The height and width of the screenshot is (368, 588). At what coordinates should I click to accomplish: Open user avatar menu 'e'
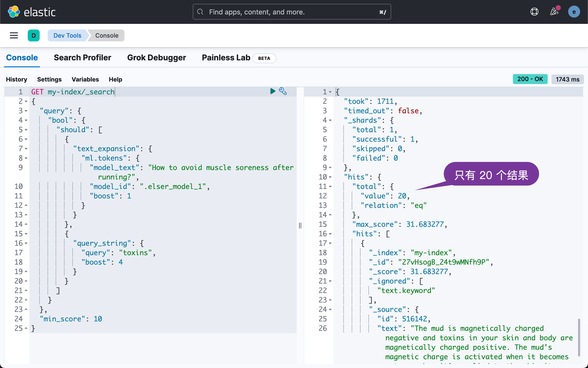tap(574, 12)
